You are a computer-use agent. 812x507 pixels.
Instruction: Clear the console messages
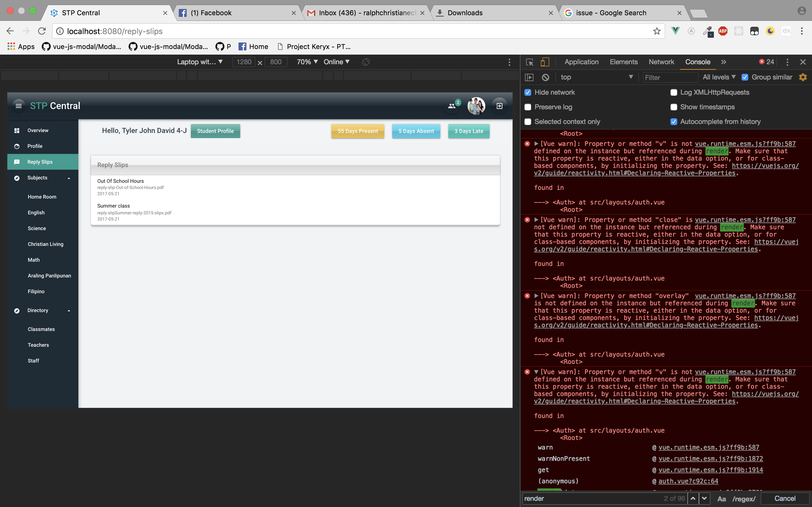coord(545,77)
